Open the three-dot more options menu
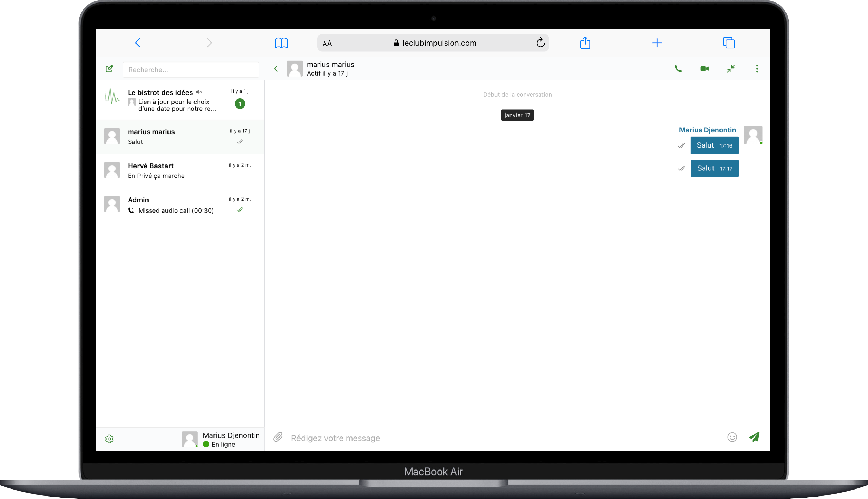This screenshot has width=868, height=499. click(x=757, y=69)
